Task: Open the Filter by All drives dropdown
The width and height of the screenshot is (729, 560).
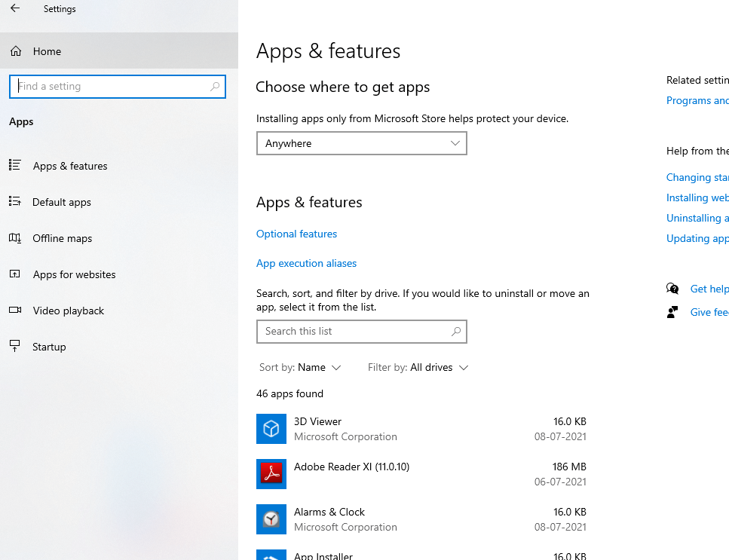Action: (x=418, y=367)
